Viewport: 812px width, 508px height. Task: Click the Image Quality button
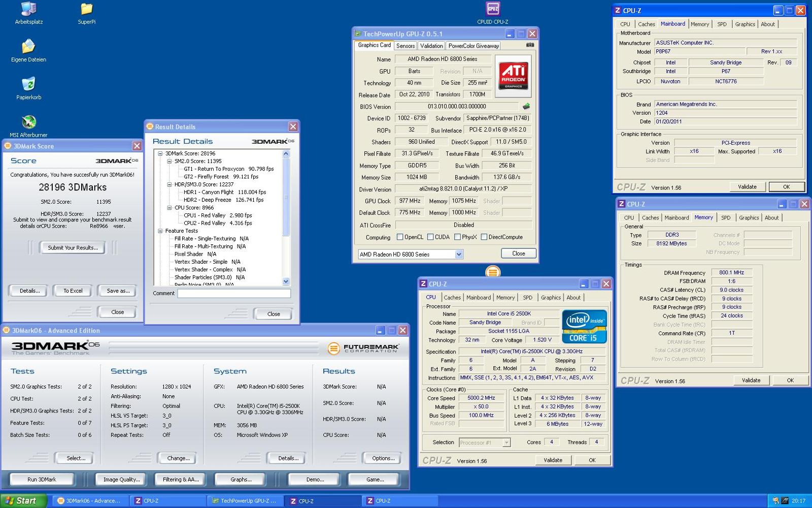point(121,480)
